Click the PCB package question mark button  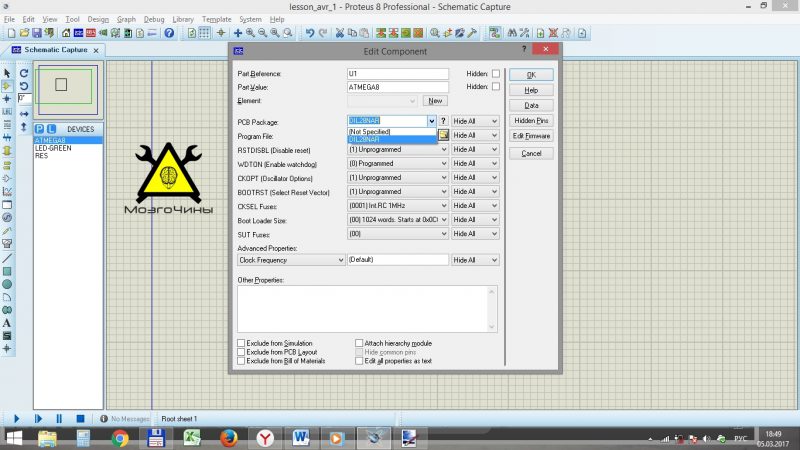tap(443, 121)
